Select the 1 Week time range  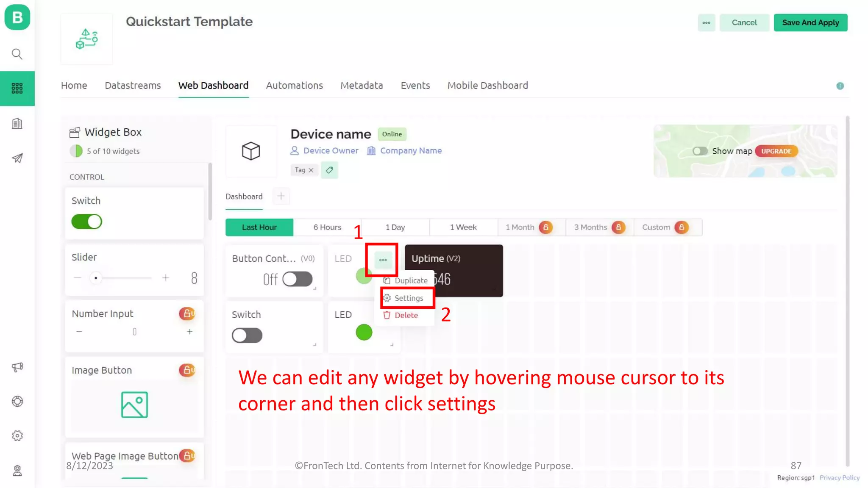click(463, 227)
